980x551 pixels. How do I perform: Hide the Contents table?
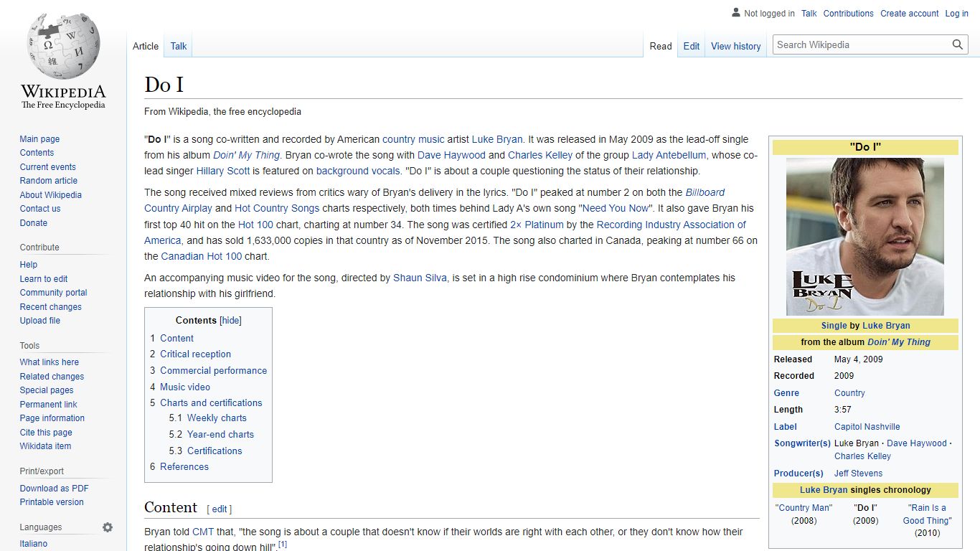point(230,321)
